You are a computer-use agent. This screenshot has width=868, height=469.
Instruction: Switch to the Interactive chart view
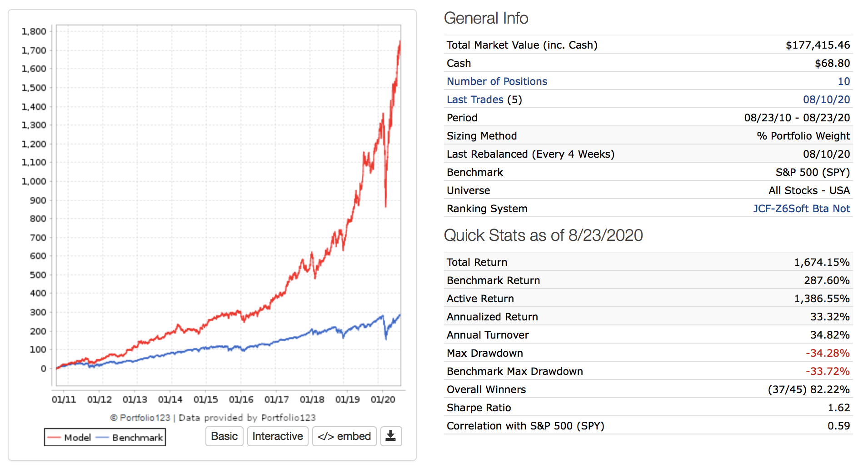277,436
